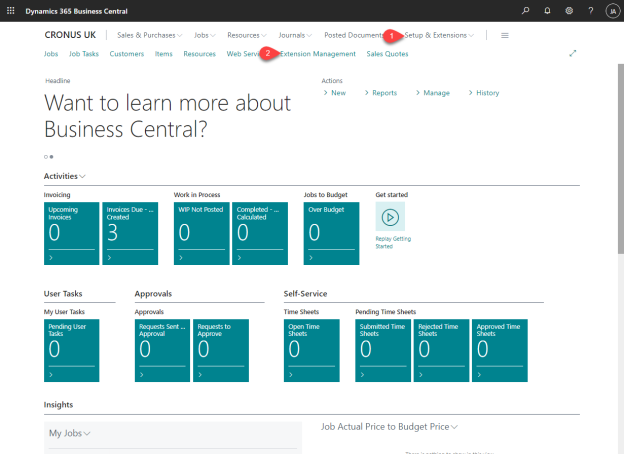Expand the Sales & Purchases menu
Image resolution: width=624 pixels, height=454 pixels.
[x=150, y=35]
